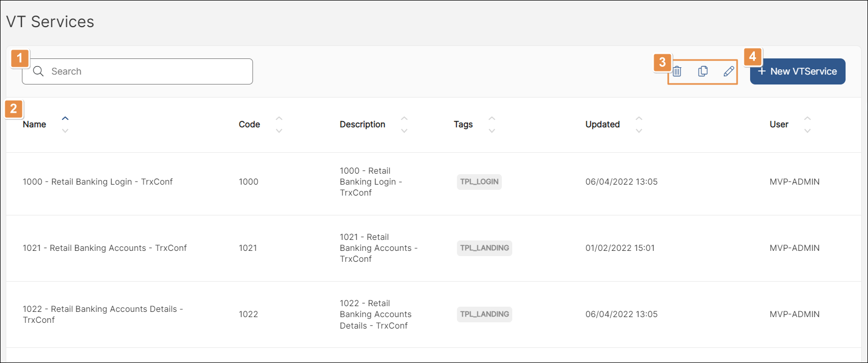The height and width of the screenshot is (363, 868).
Task: Click New VTService button
Action: click(x=798, y=71)
